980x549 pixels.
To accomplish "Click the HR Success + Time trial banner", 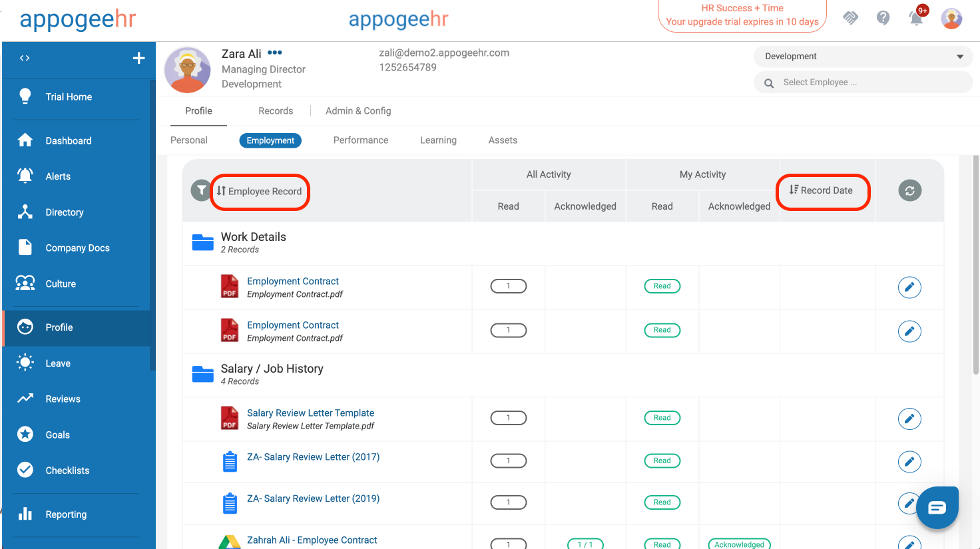I will pyautogui.click(x=742, y=15).
